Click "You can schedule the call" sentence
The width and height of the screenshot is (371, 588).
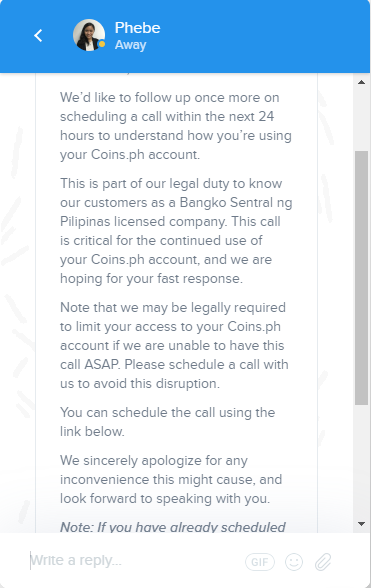pyautogui.click(x=167, y=422)
